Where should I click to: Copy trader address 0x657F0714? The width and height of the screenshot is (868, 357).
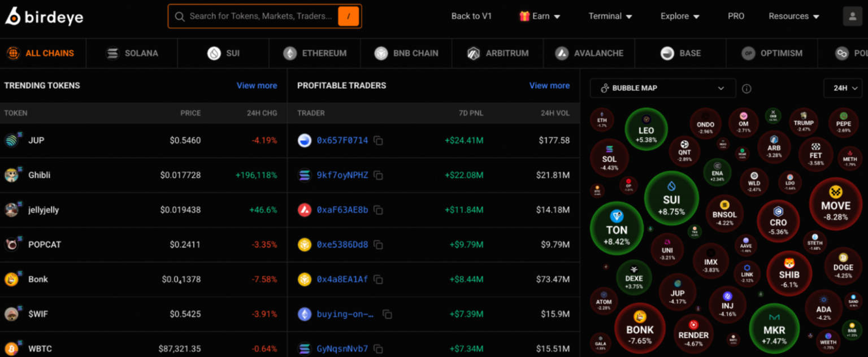point(378,141)
